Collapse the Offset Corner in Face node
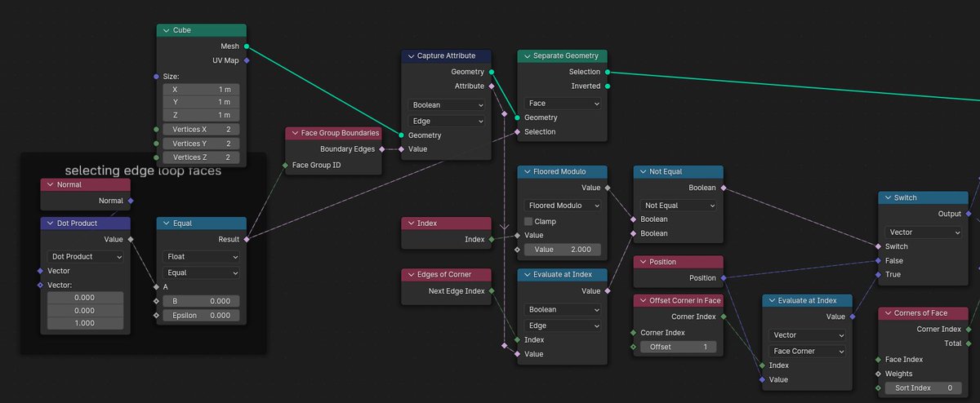Screen dimensions: 980x403 [642, 301]
